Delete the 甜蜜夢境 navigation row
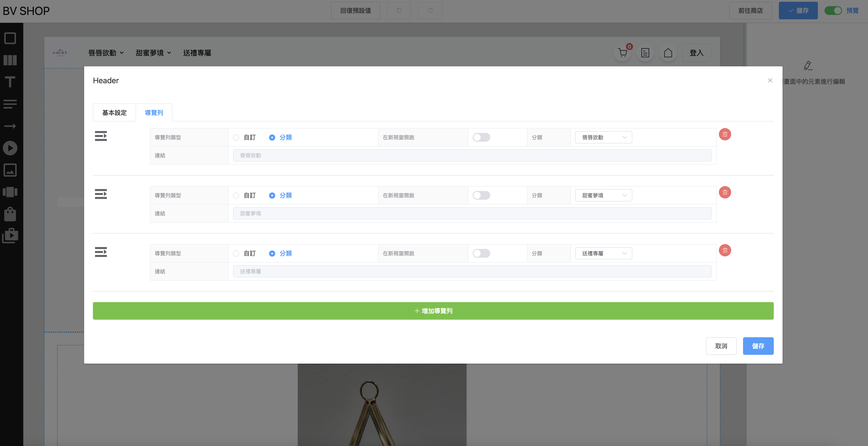 coord(725,192)
